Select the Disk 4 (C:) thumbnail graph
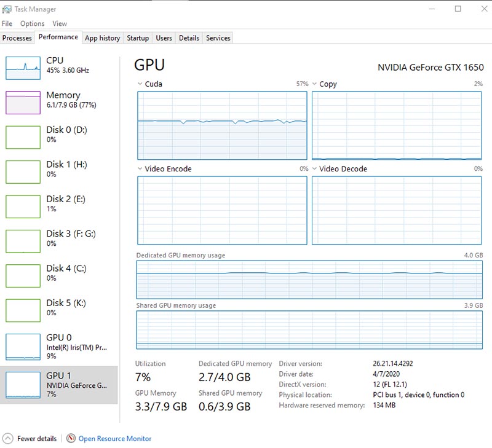 [23, 276]
